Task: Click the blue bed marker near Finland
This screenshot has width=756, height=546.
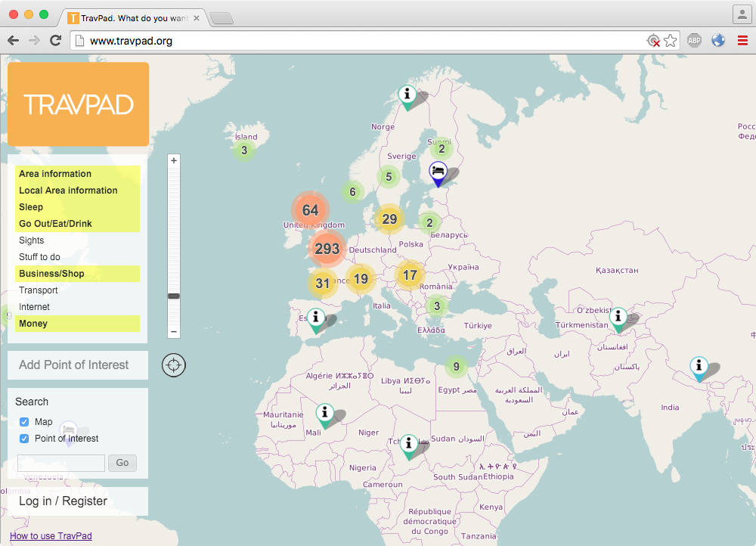Action: (x=438, y=172)
